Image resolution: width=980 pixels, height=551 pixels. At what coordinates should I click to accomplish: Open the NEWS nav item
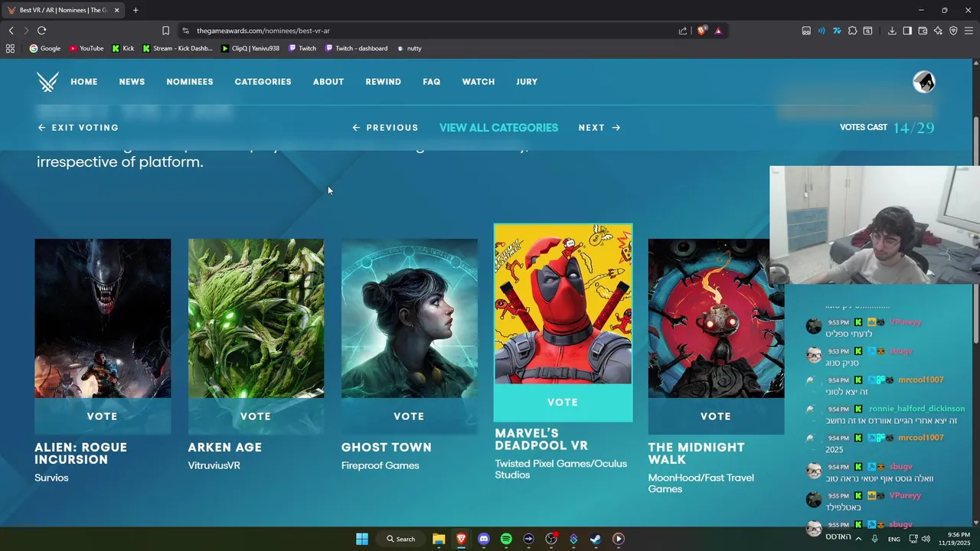pyautogui.click(x=132, y=82)
